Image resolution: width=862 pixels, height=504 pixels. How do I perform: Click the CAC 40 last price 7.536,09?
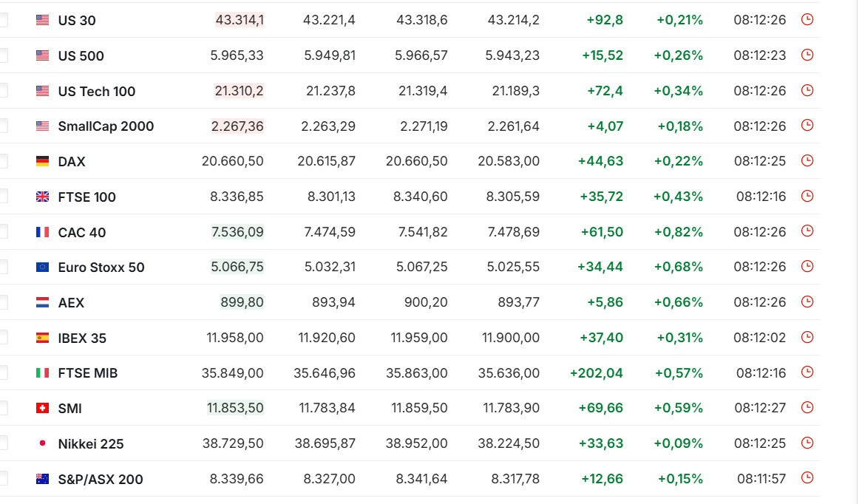[x=237, y=232]
